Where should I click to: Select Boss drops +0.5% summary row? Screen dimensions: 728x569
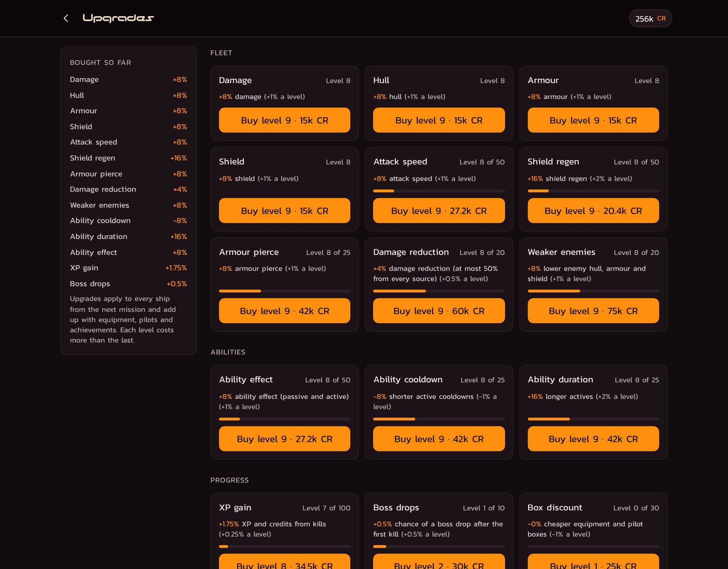point(128,284)
